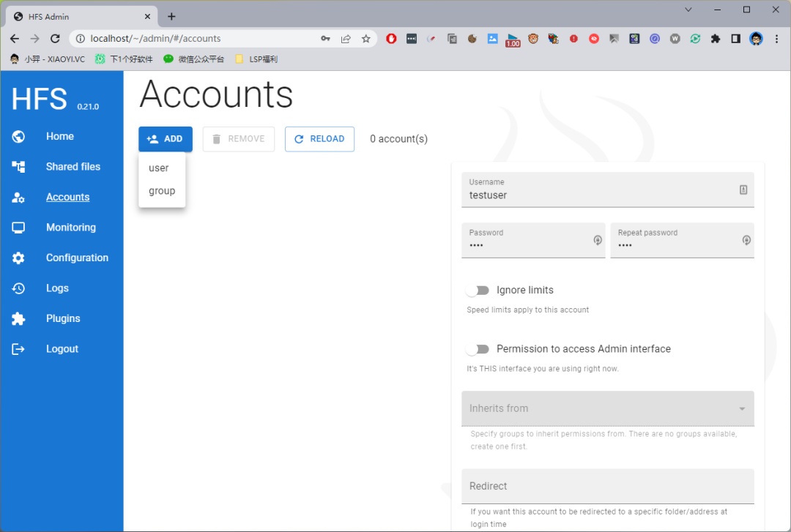The width and height of the screenshot is (791, 532).
Task: Reload the accounts list
Action: [319, 139]
